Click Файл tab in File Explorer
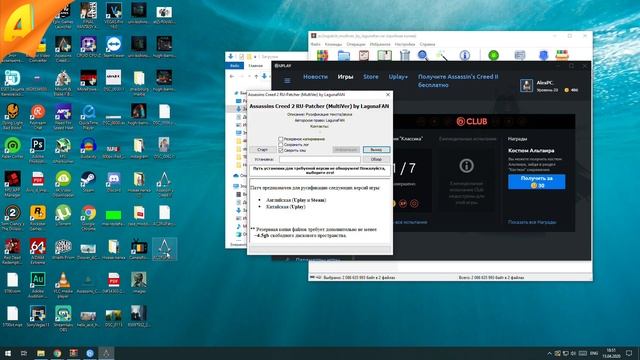This screenshot has height=360, width=640. click(x=235, y=66)
